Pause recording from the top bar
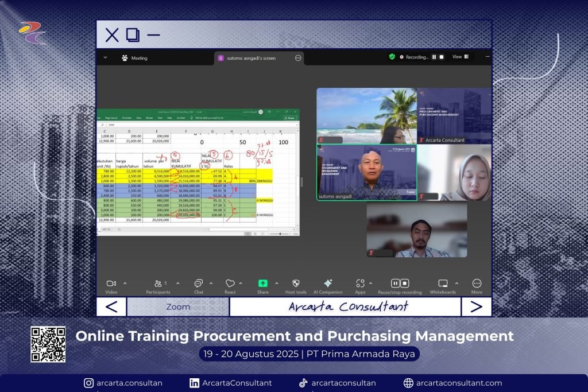The width and height of the screenshot is (588, 392). pos(434,57)
